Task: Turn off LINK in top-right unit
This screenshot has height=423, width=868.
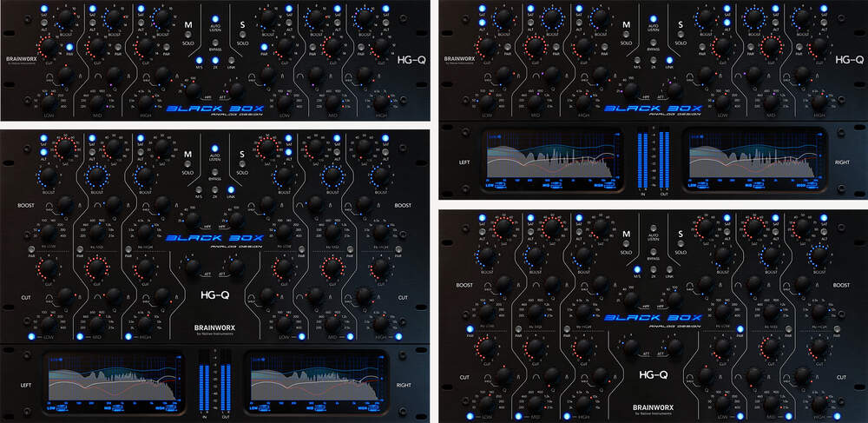Action: point(669,60)
